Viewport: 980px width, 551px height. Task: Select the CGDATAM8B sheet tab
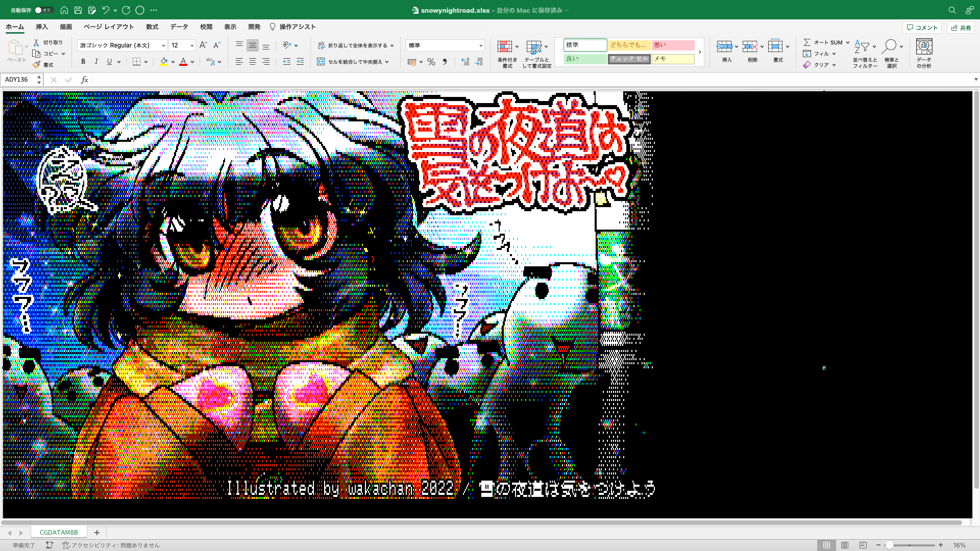59,532
